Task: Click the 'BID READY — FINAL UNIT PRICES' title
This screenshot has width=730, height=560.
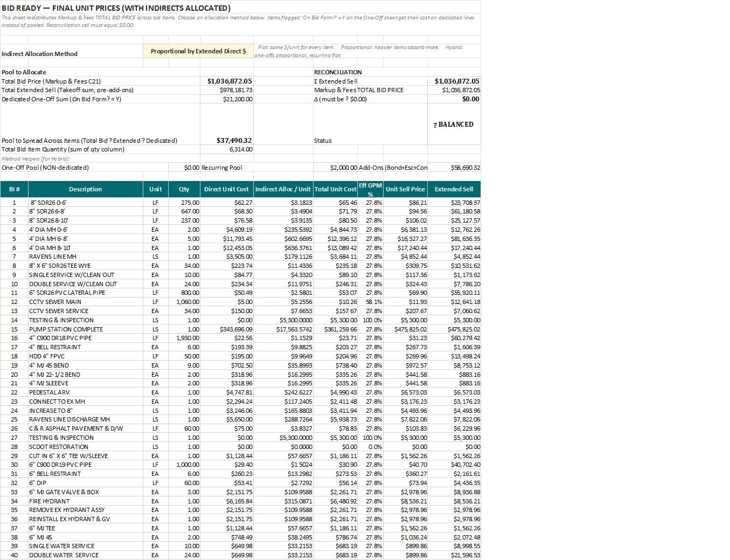Action: pyautogui.click(x=116, y=8)
